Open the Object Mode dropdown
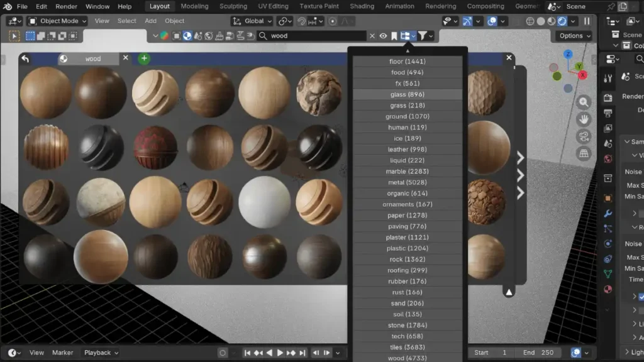 [x=57, y=21]
